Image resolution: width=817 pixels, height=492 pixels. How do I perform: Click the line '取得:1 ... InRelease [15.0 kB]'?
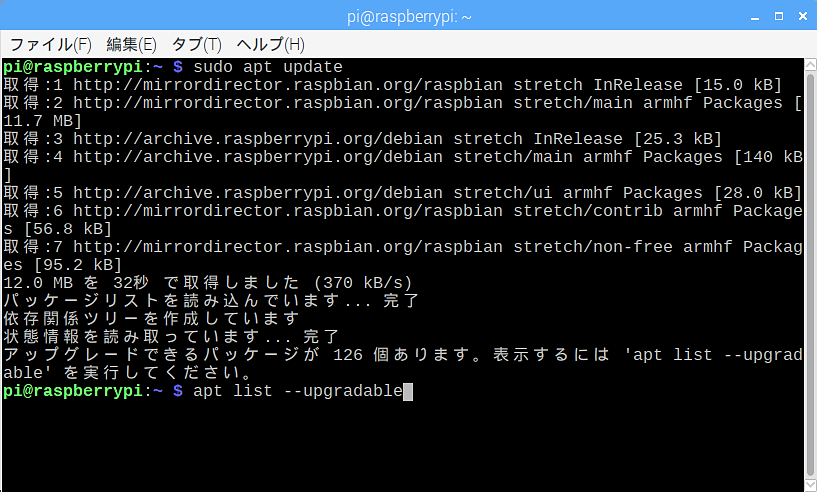click(x=392, y=85)
